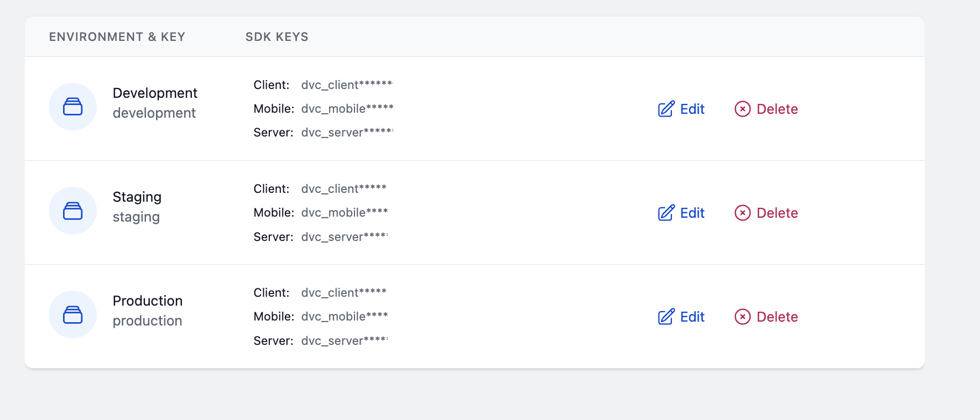Click the Production environment stack icon
Screen dimensions: 980x420
pos(72,314)
